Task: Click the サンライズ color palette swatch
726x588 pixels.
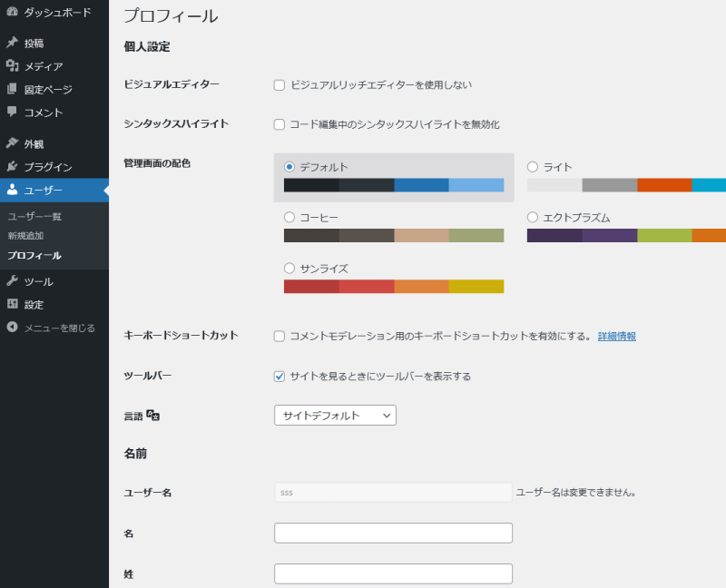Action: pos(393,287)
